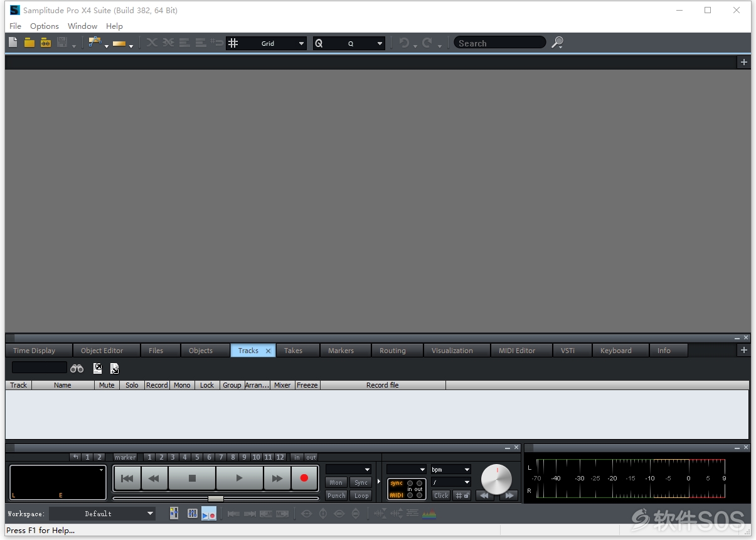Create a new project via page icon
This screenshot has width=756, height=540.
pyautogui.click(x=13, y=43)
